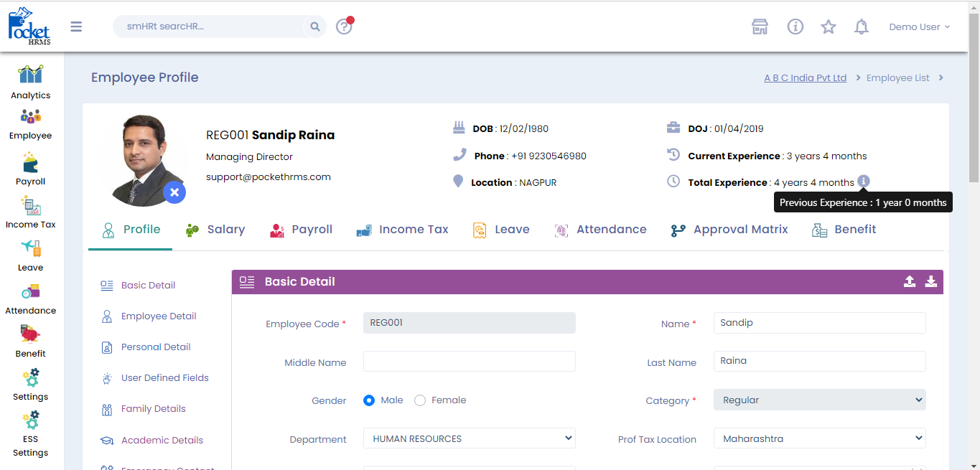Select the Male gender radio button

point(369,400)
